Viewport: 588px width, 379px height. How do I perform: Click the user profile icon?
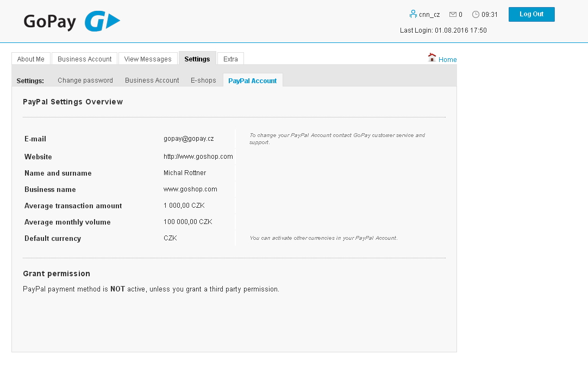click(x=413, y=14)
